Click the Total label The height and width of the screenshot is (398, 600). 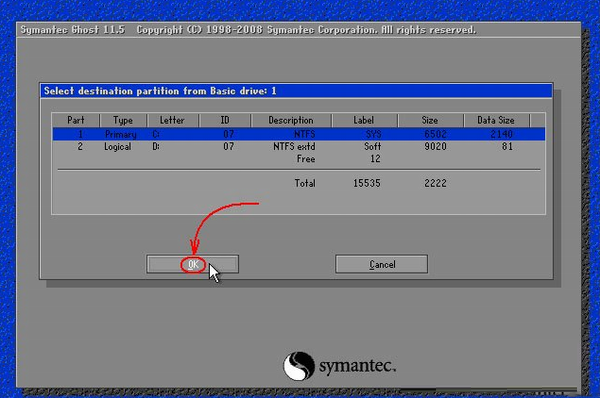(305, 183)
